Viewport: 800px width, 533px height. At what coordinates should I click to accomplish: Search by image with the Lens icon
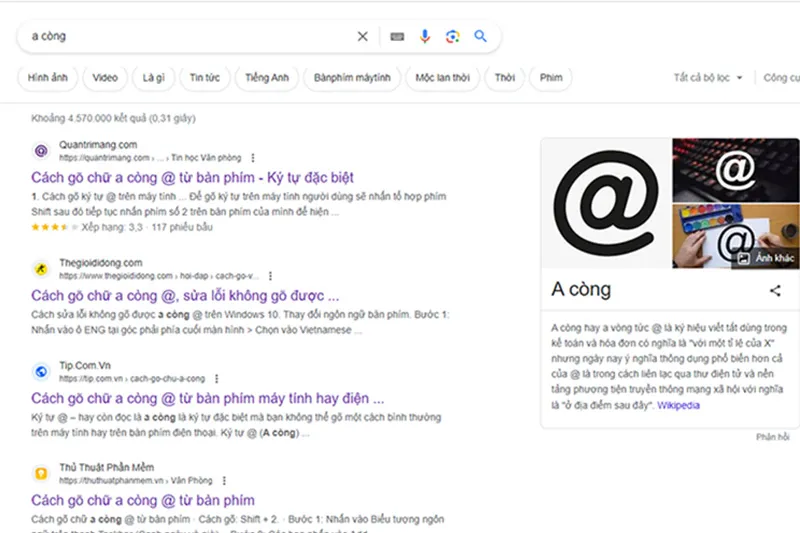(x=453, y=36)
